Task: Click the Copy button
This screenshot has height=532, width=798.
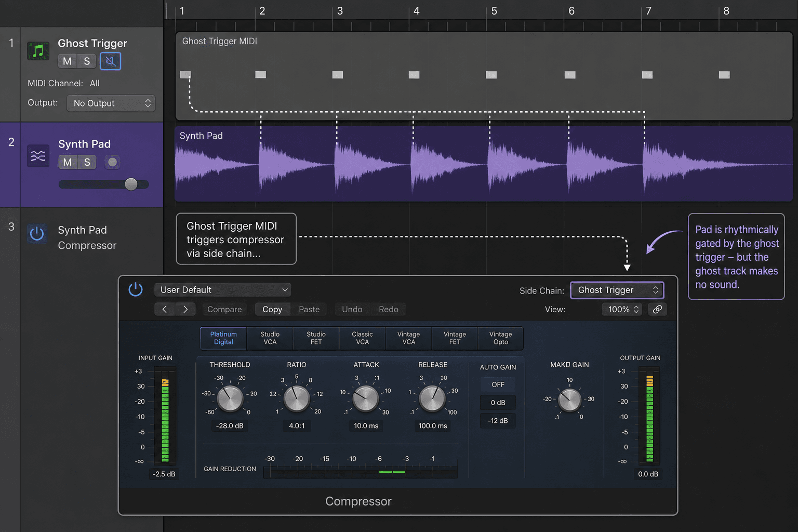Action: tap(272, 309)
